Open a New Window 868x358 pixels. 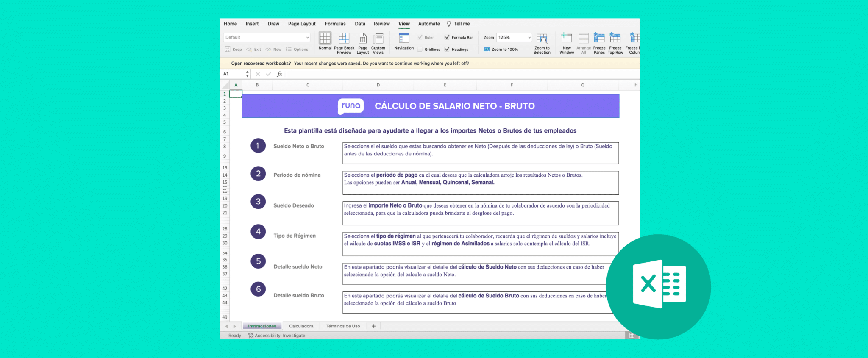click(x=567, y=39)
